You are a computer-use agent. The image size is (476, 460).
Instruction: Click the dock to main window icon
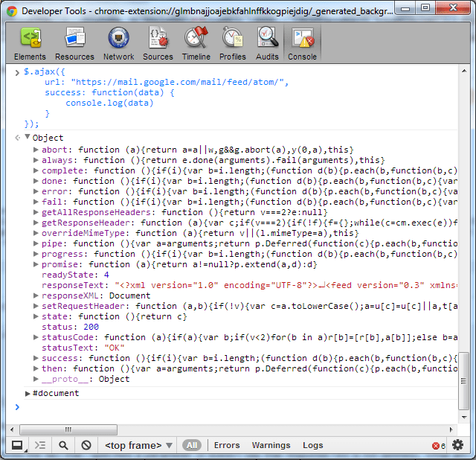click(17, 445)
